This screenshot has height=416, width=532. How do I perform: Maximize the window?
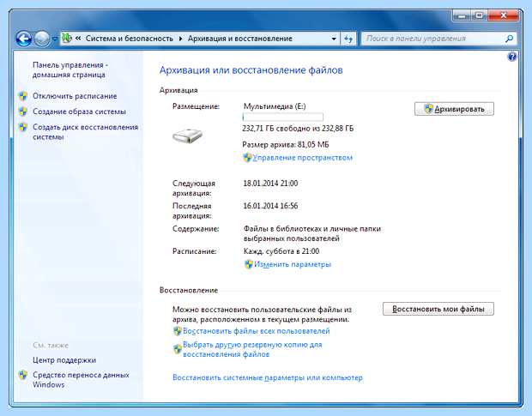tap(479, 15)
